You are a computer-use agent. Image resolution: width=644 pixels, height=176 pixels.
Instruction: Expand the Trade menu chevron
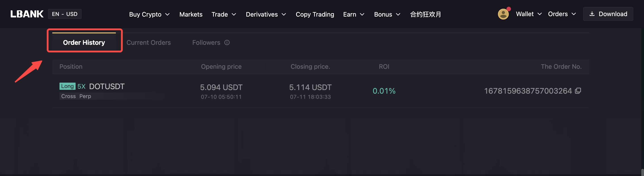click(x=234, y=14)
